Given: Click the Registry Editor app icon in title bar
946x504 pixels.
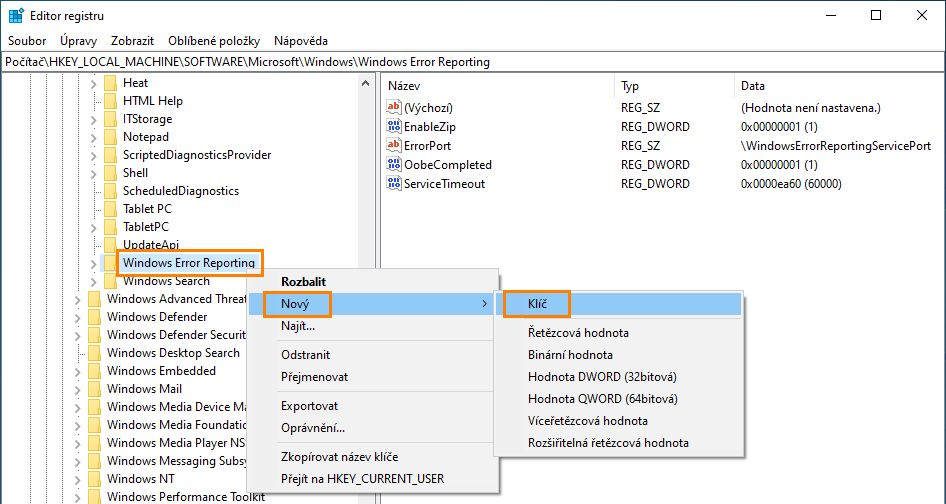Looking at the screenshot, I should pyautogui.click(x=16, y=16).
